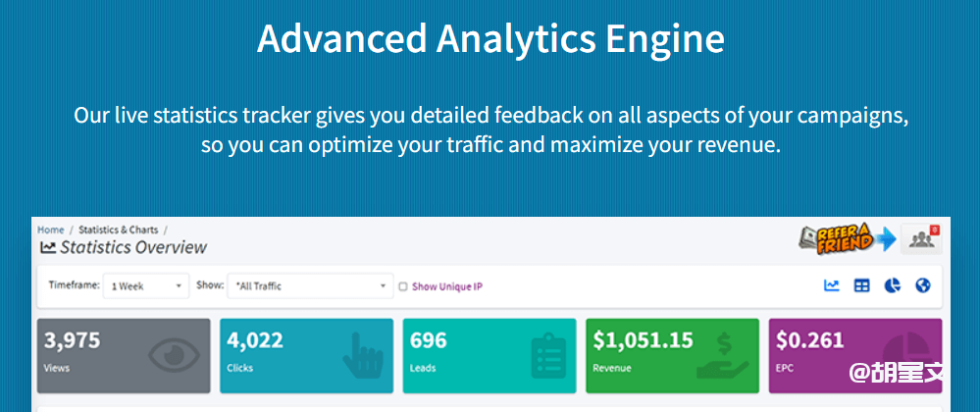Go to Home breadcrumb link
The image size is (980, 412).
[50, 230]
